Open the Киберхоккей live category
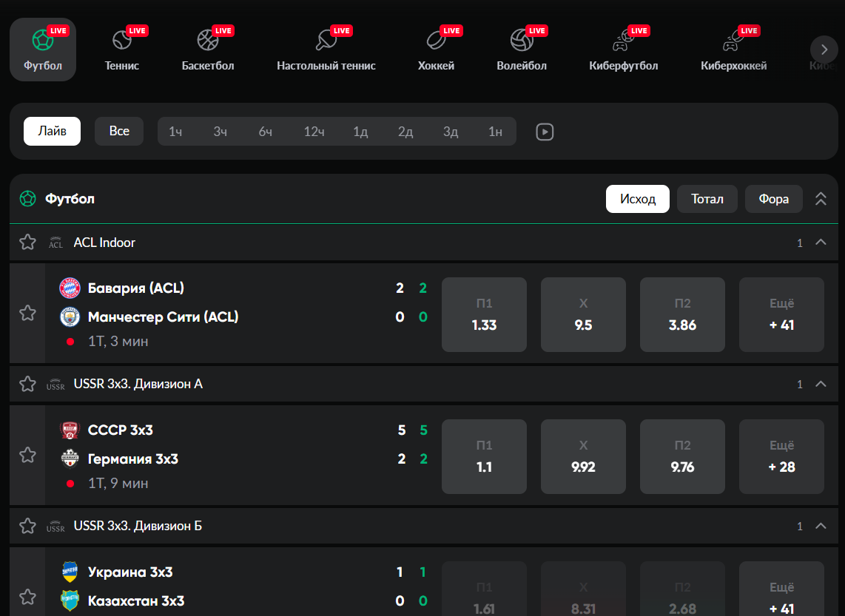 pyautogui.click(x=733, y=50)
